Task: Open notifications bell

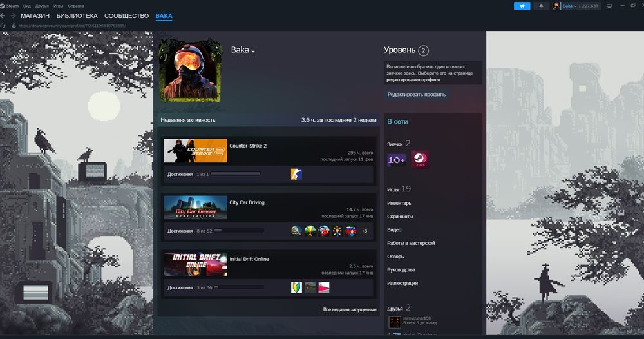Action: (541, 6)
